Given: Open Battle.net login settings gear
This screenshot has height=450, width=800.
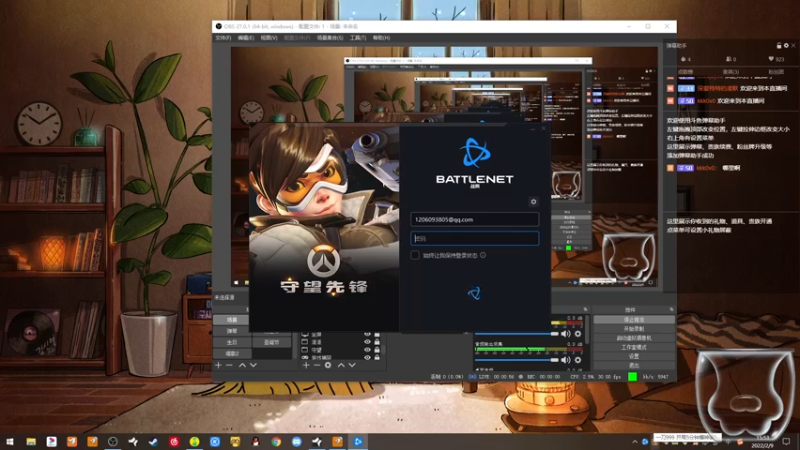Looking at the screenshot, I should pyautogui.click(x=533, y=202).
